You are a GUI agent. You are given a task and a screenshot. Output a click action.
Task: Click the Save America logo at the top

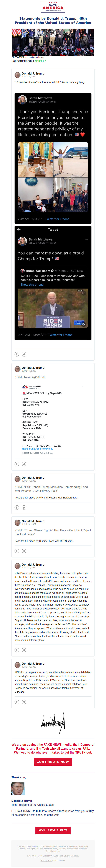pyautogui.click(x=53, y=7)
